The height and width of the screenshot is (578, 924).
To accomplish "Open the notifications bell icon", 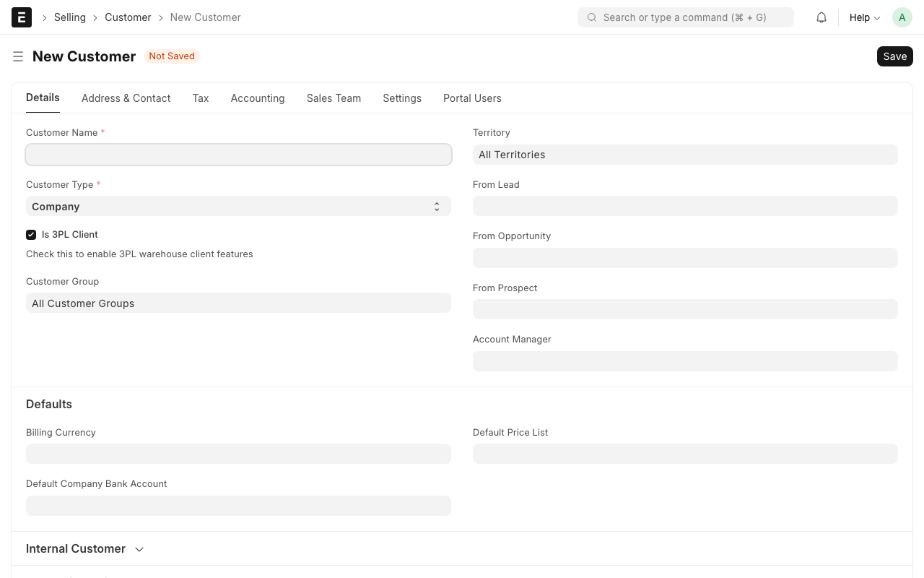I will pyautogui.click(x=821, y=17).
